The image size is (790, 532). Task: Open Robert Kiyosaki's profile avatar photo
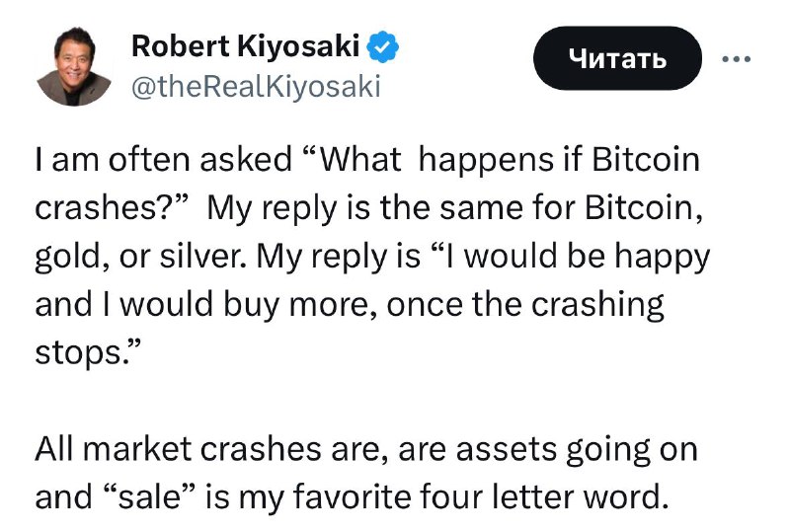click(x=74, y=67)
